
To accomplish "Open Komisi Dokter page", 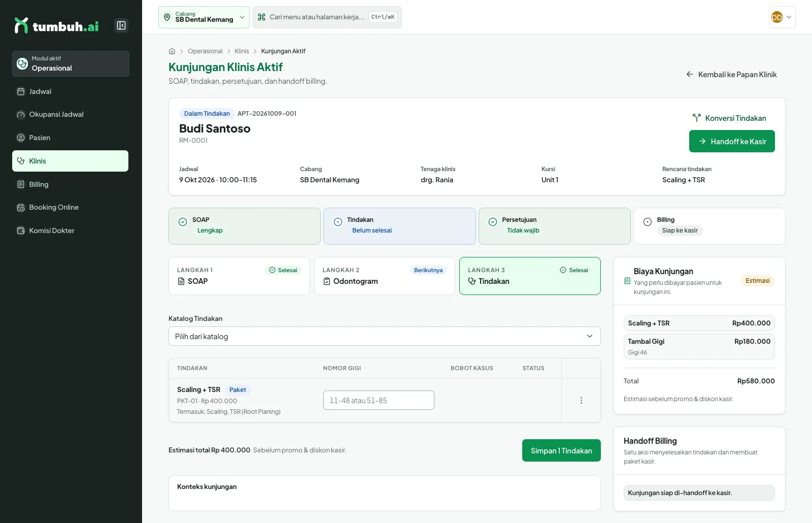I will [71, 231].
